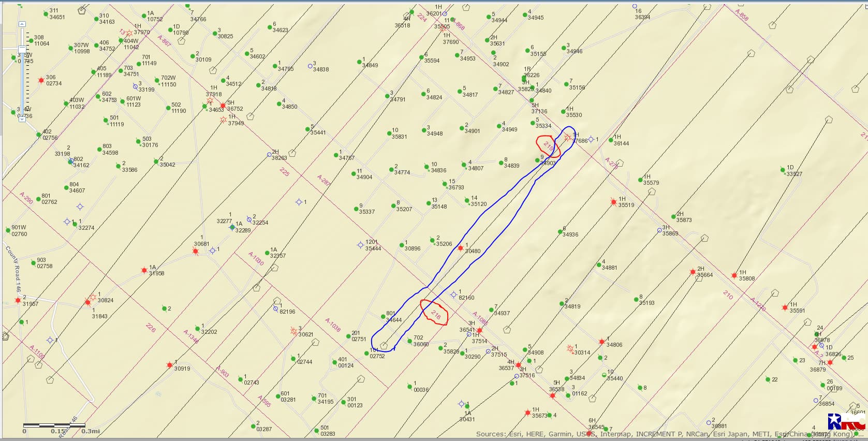Select blue circle well 3H 35869
868x441 pixels.
pos(659,229)
